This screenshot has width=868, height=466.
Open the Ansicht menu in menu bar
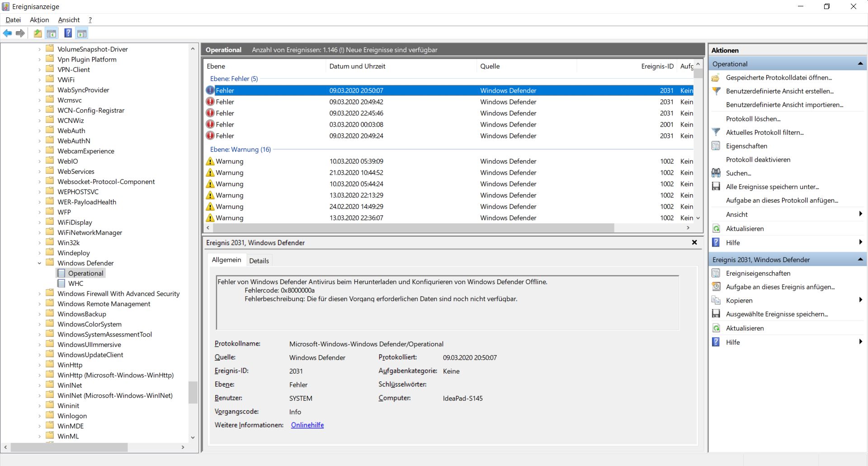click(x=69, y=20)
